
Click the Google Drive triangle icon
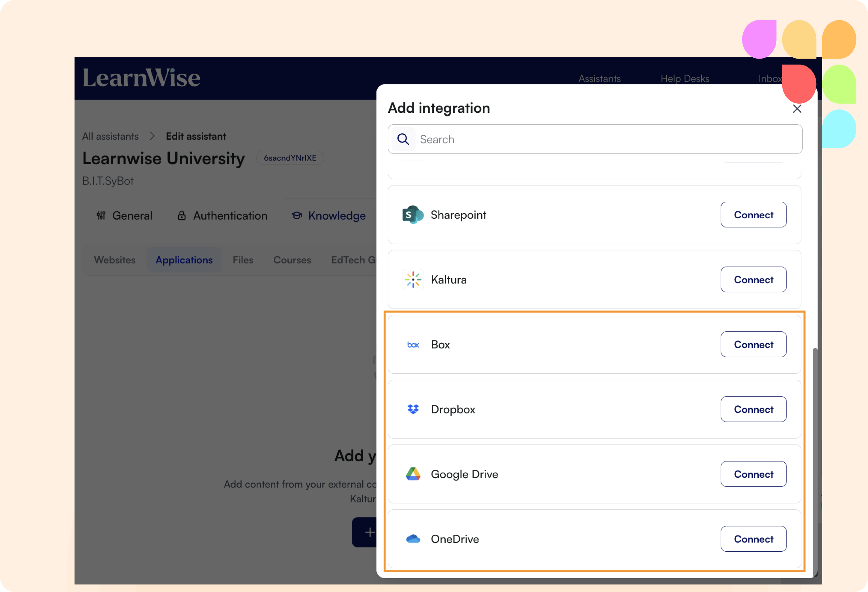[x=413, y=474]
